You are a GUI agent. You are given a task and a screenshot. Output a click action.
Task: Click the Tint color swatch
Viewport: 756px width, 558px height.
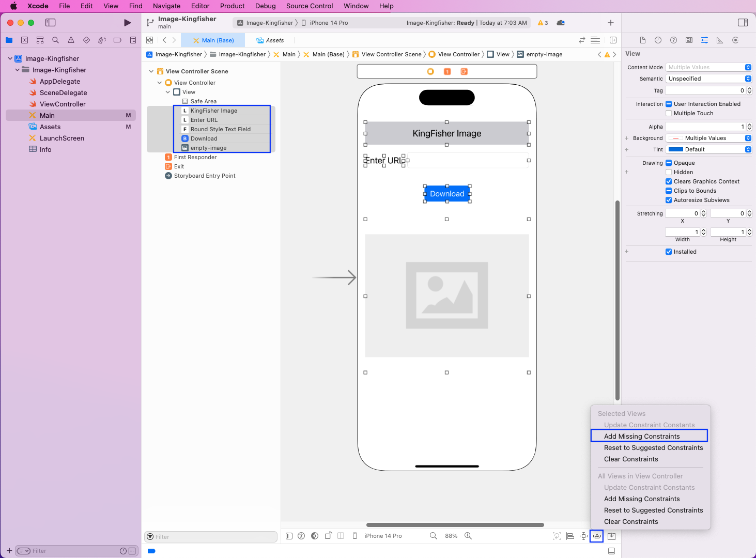click(676, 149)
